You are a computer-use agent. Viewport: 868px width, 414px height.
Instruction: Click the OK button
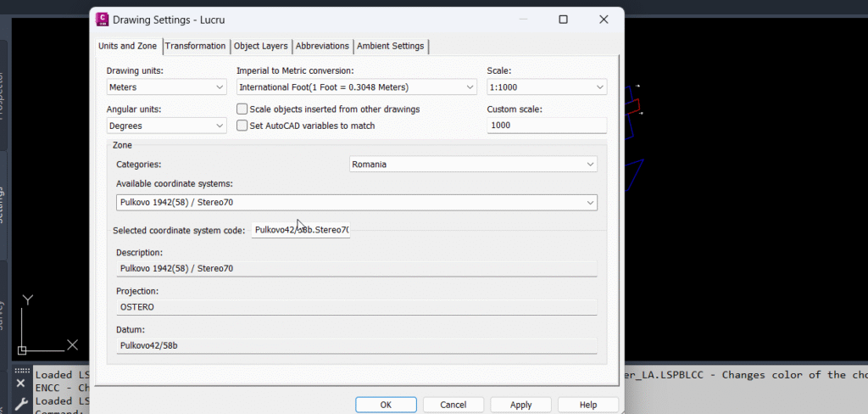point(386,405)
